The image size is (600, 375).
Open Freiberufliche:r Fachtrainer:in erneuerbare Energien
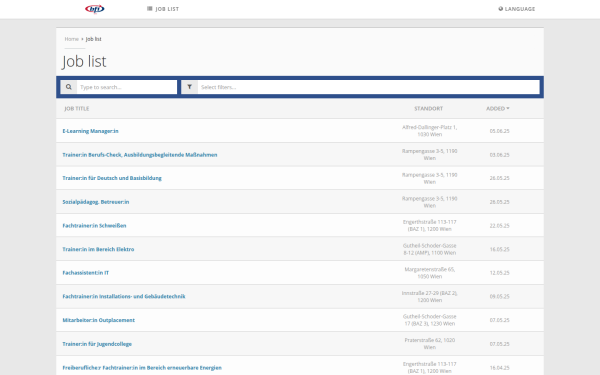(x=142, y=367)
